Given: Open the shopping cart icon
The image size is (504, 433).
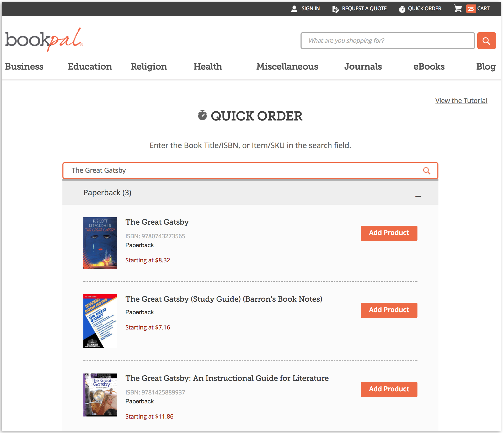Looking at the screenshot, I should 458,8.
